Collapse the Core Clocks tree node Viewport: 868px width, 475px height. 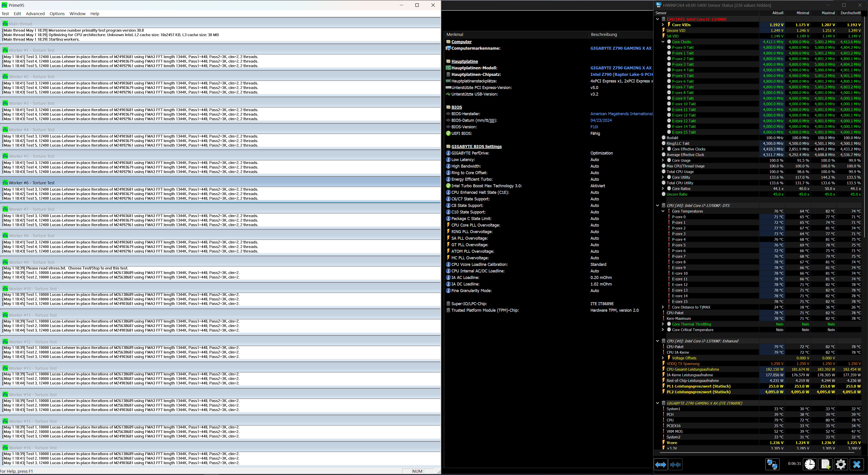[663, 42]
